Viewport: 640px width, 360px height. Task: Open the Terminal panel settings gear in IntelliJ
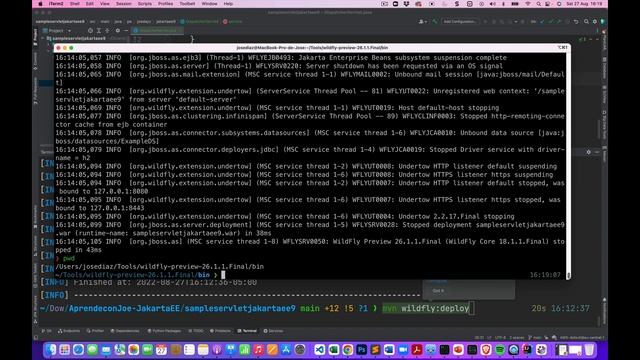tap(588, 152)
